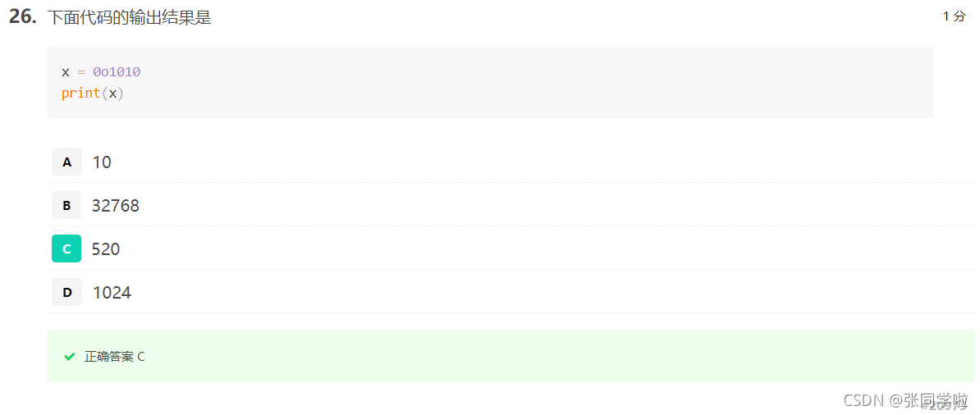Click the light green answer banner
980x415 pixels.
511,356
